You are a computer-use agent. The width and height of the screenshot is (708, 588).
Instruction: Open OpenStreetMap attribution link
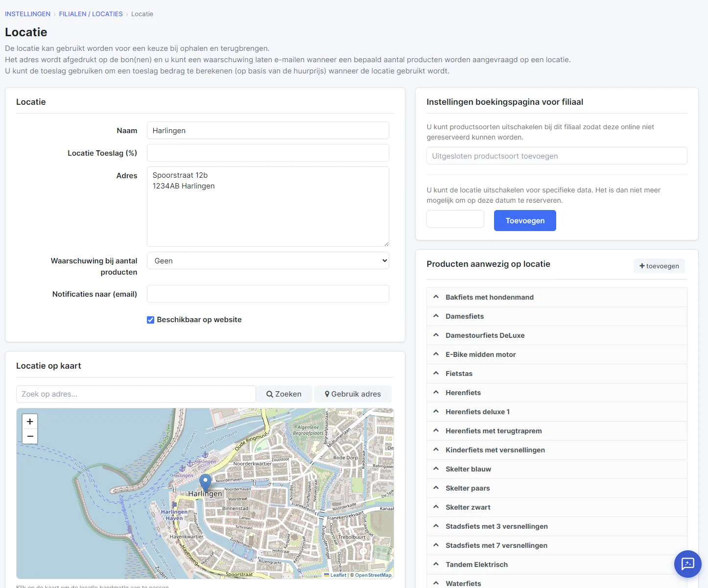click(x=373, y=575)
